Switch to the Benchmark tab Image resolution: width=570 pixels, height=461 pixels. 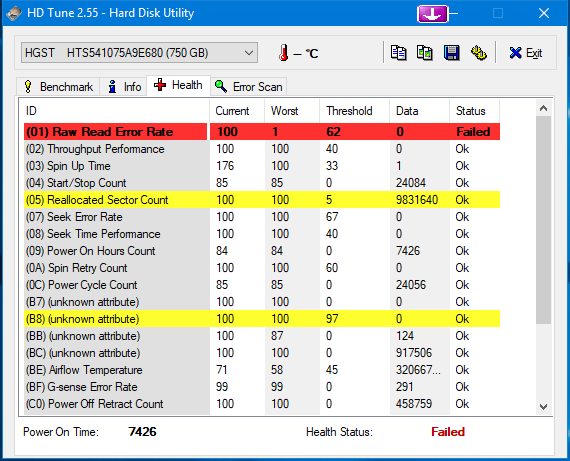(x=58, y=87)
